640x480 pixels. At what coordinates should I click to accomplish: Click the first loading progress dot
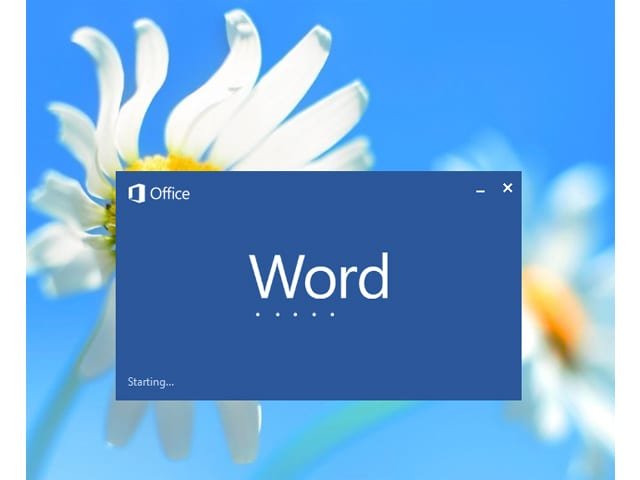(257, 315)
